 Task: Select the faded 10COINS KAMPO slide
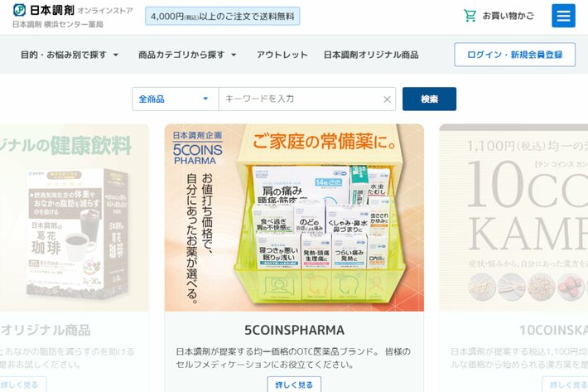(513, 218)
